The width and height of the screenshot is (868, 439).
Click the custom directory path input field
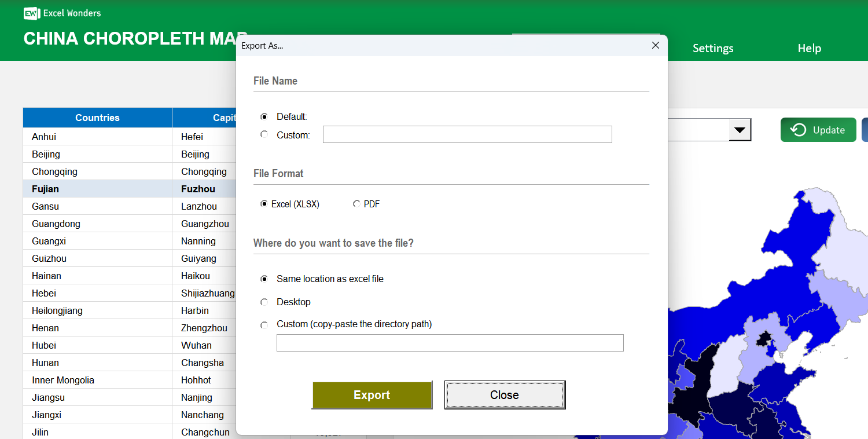[x=450, y=343]
